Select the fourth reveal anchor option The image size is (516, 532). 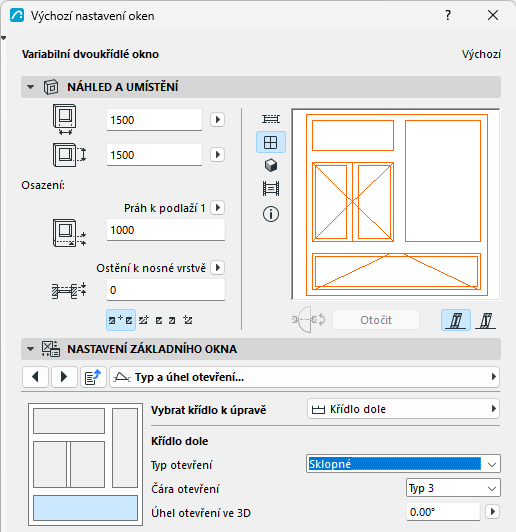(x=172, y=320)
